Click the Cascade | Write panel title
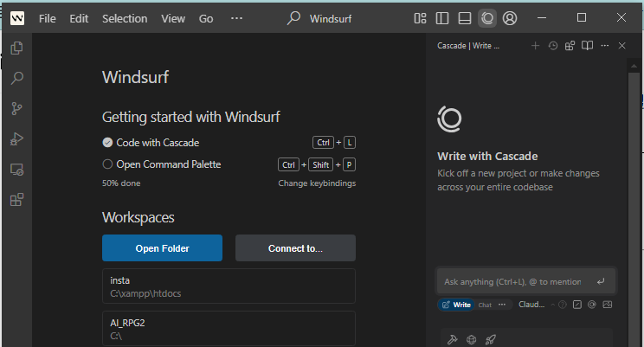Screen dimensions: 644x347 (468, 46)
